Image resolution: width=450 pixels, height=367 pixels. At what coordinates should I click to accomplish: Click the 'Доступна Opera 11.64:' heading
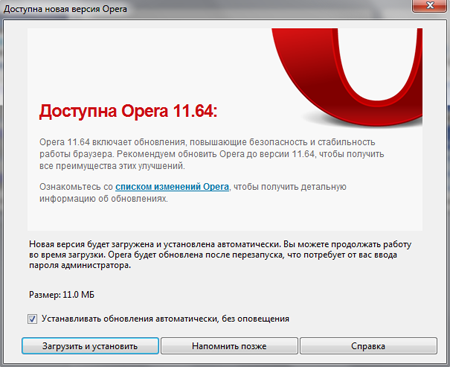click(128, 111)
